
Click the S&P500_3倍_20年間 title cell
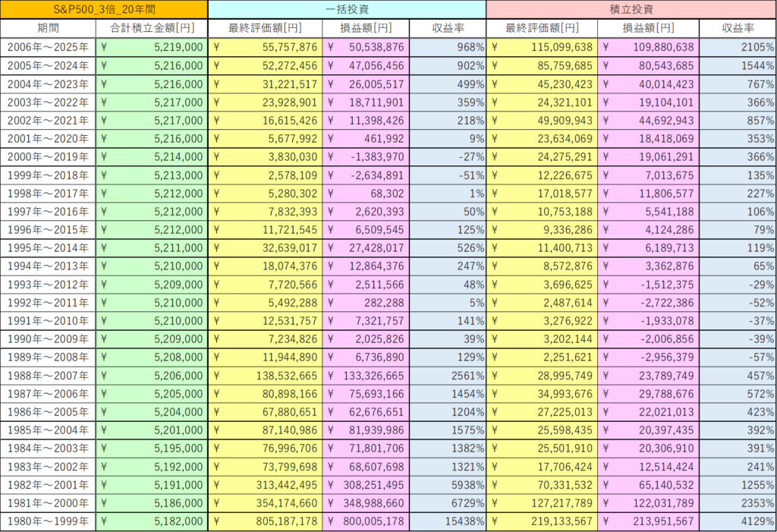click(x=104, y=9)
